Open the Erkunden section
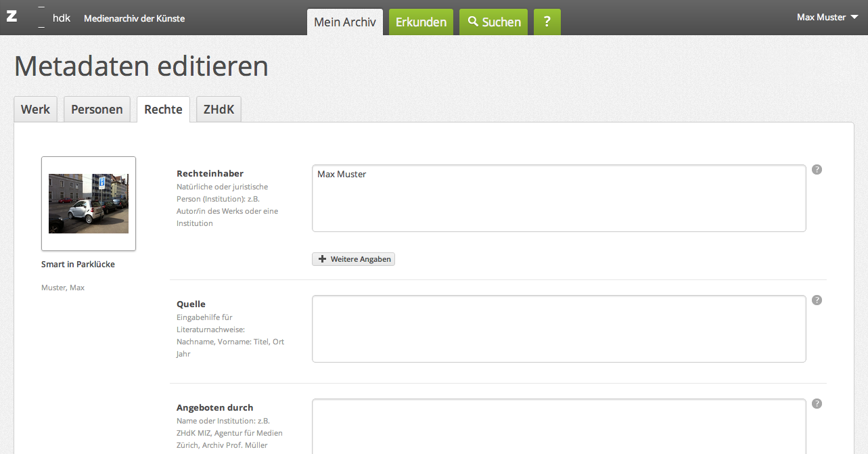Viewport: 868px width, 454px height. [421, 22]
